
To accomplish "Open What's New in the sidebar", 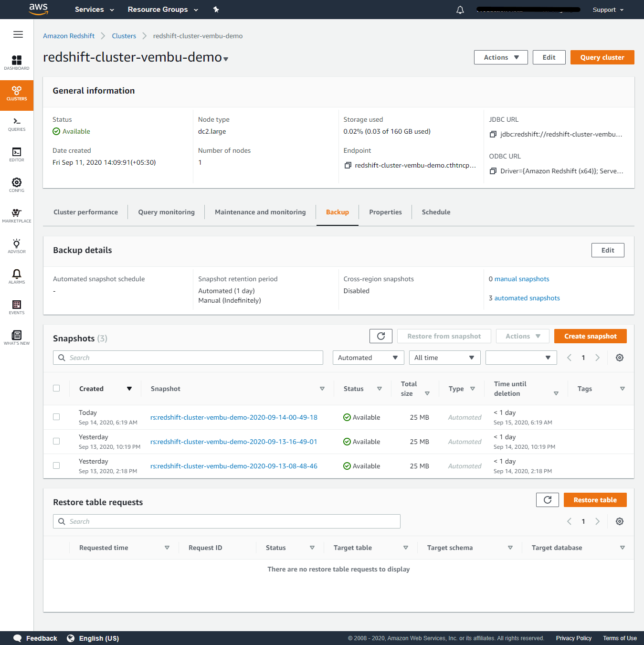I will click(x=17, y=338).
